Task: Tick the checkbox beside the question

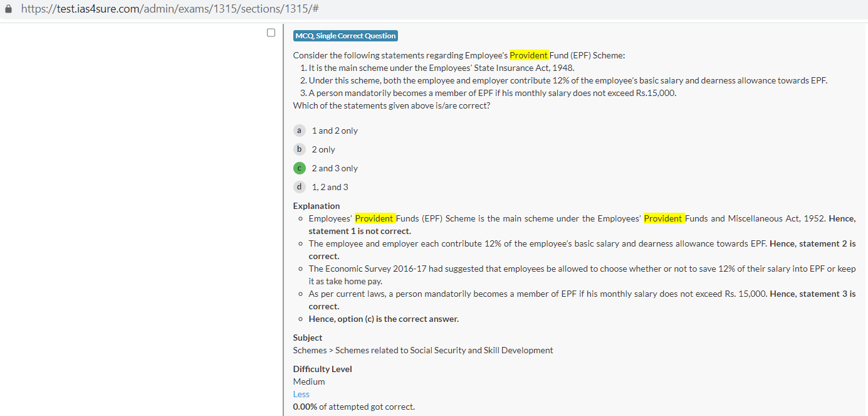Action: [271, 33]
